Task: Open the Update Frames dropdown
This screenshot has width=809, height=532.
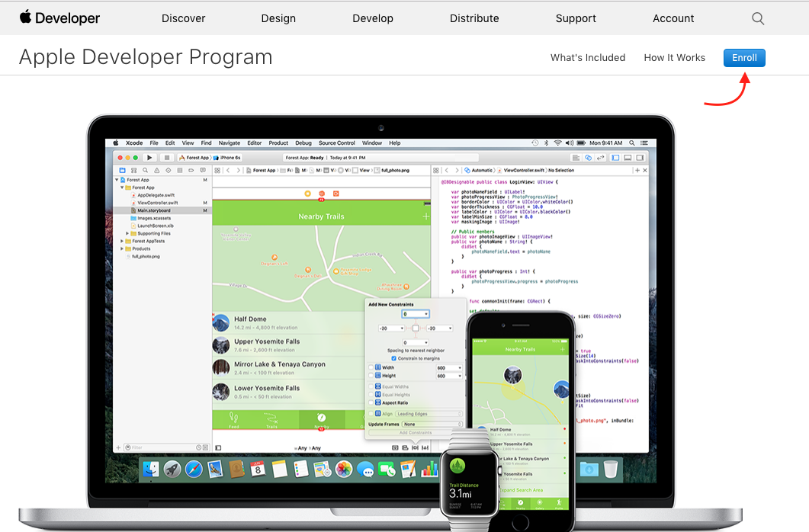Action: pyautogui.click(x=432, y=424)
